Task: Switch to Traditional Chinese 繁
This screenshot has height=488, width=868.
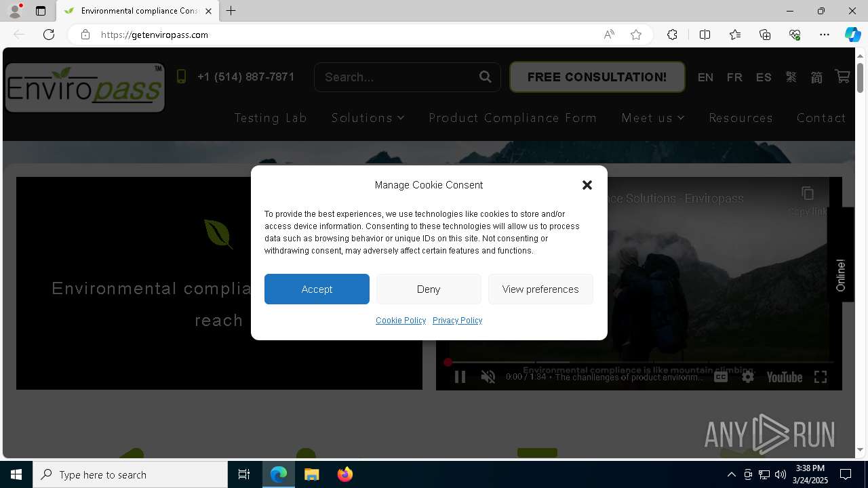Action: (x=791, y=77)
